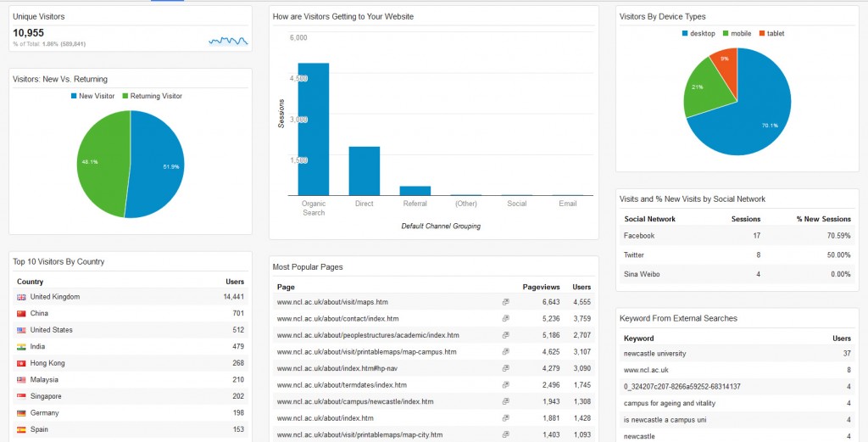The height and width of the screenshot is (442, 868).
Task: Open external link icon for contact/index.htm page
Action: (x=505, y=319)
